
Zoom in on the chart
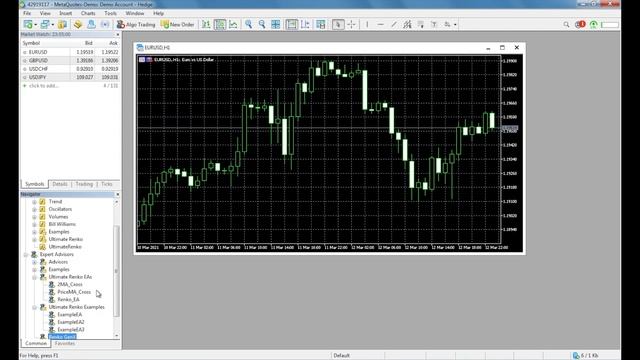pos(248,24)
